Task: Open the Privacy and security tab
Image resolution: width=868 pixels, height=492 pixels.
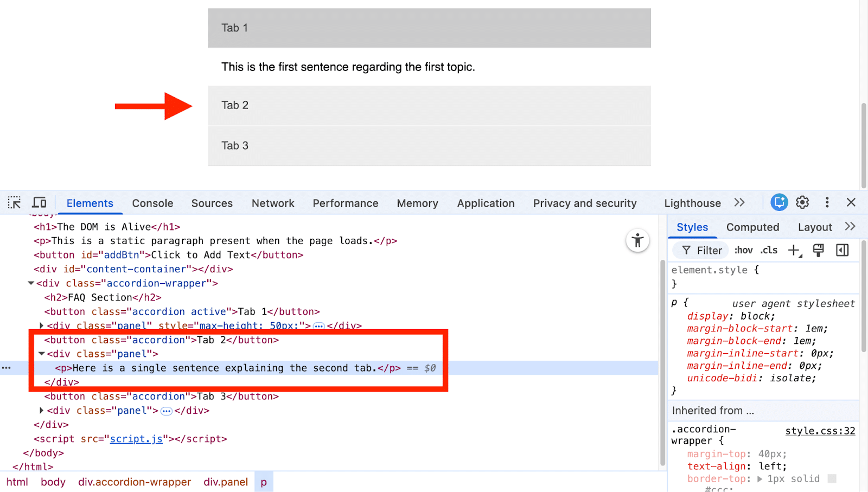Action: pyautogui.click(x=585, y=203)
